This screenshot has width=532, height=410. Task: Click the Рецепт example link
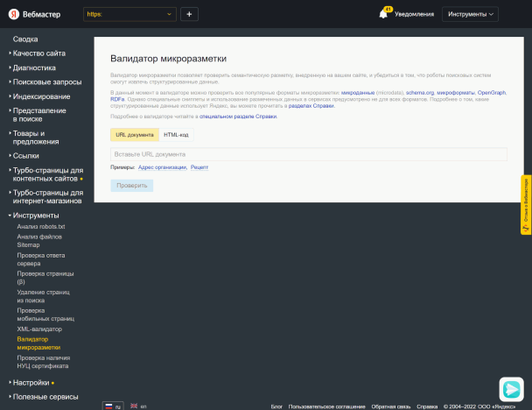(x=199, y=166)
